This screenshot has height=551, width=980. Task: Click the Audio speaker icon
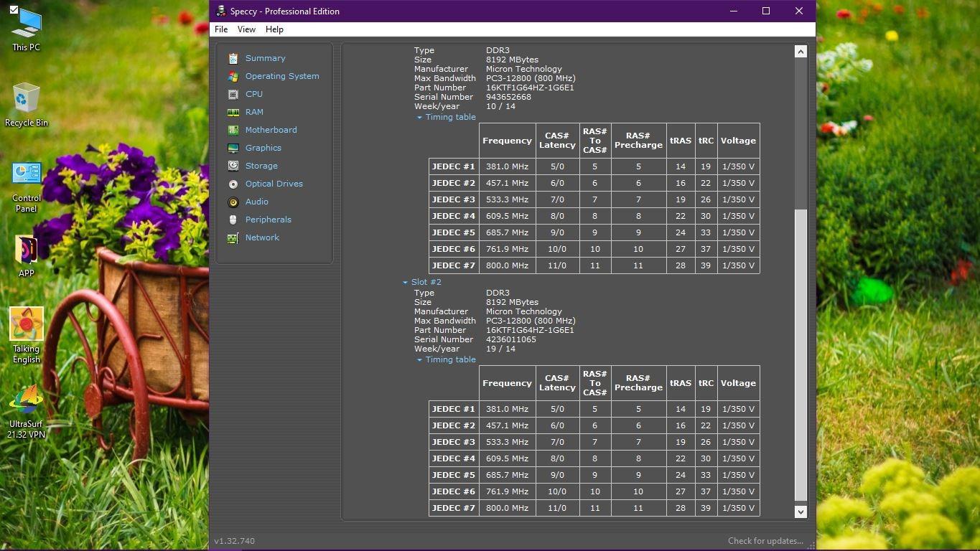(x=233, y=202)
